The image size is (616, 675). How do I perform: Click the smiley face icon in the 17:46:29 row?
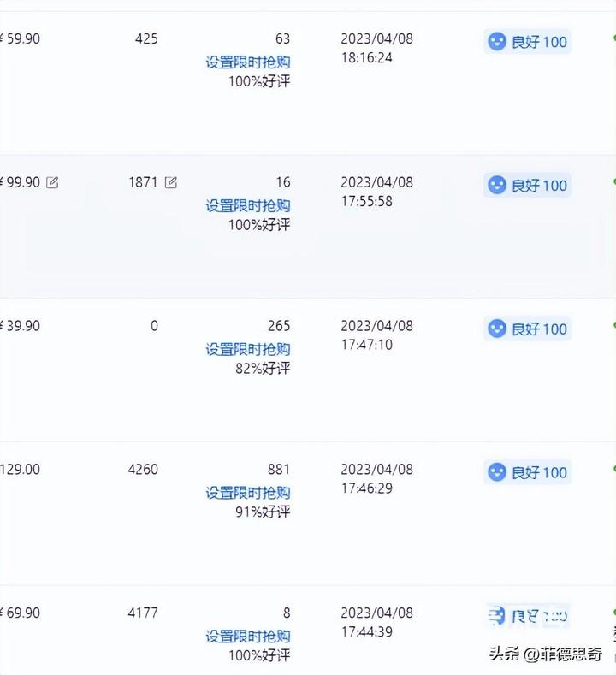(497, 471)
